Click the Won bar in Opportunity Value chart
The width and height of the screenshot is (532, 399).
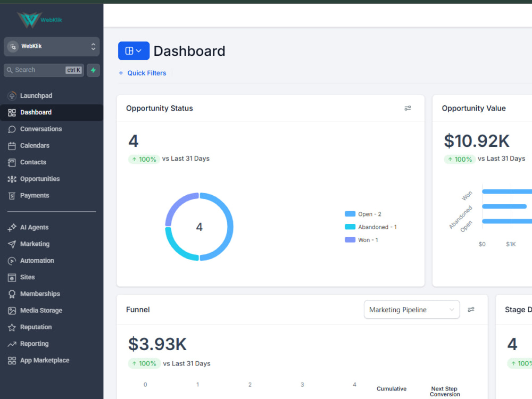507,192
